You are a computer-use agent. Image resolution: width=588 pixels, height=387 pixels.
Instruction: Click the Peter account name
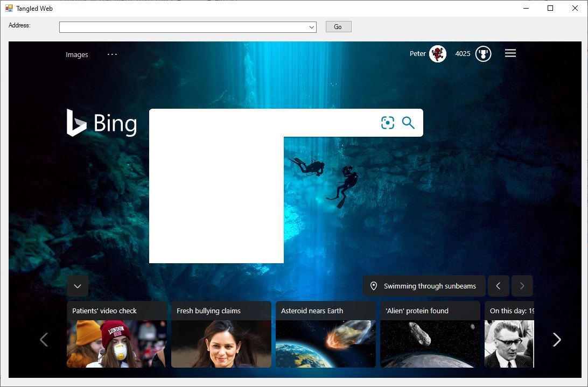pos(418,54)
